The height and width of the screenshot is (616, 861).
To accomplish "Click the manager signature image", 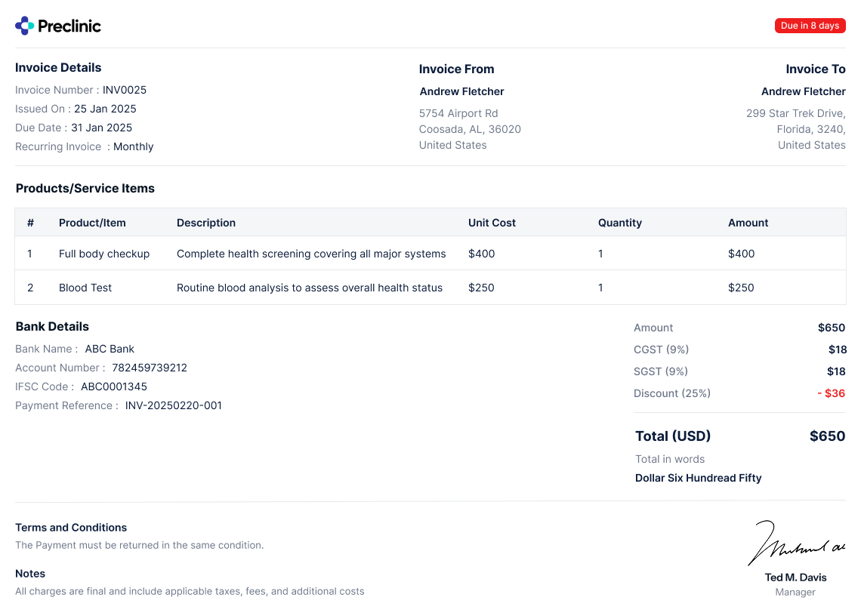I will [x=796, y=543].
